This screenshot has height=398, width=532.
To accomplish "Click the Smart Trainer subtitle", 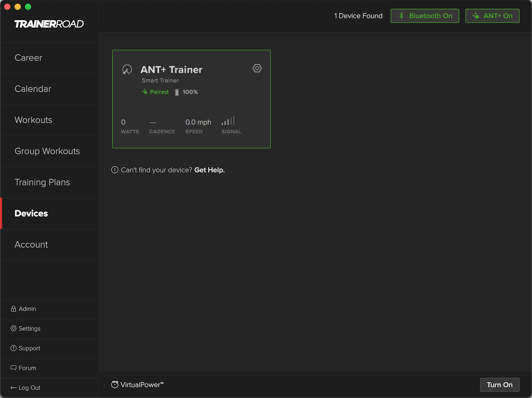I will pyautogui.click(x=160, y=80).
